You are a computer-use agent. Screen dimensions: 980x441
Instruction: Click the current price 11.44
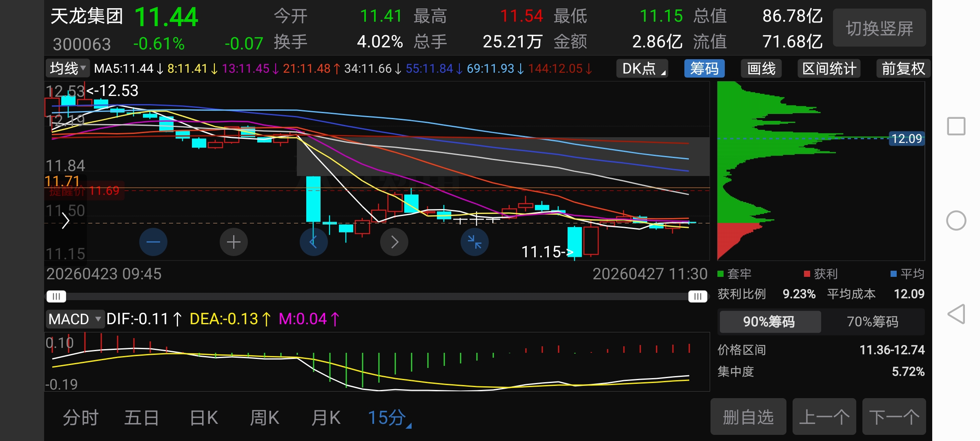(x=166, y=17)
